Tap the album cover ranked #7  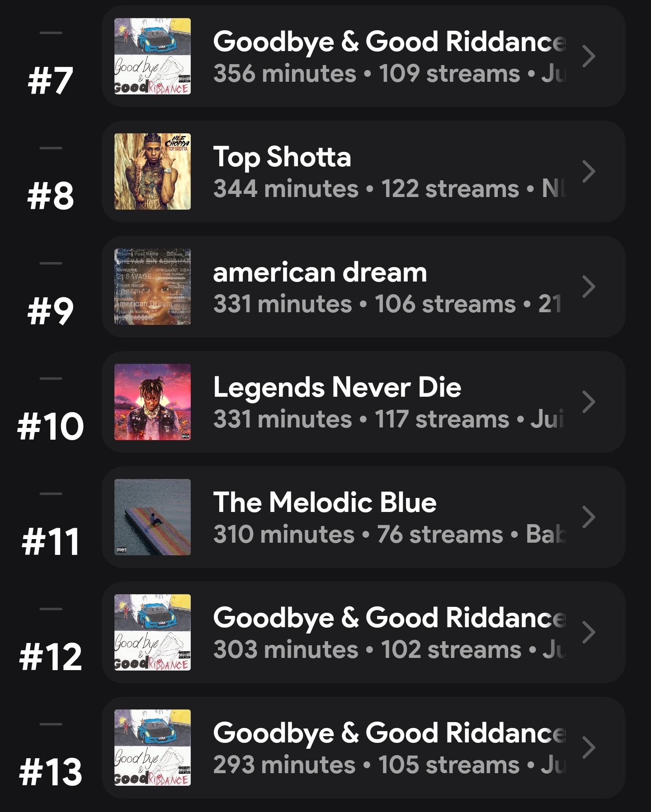pos(152,56)
